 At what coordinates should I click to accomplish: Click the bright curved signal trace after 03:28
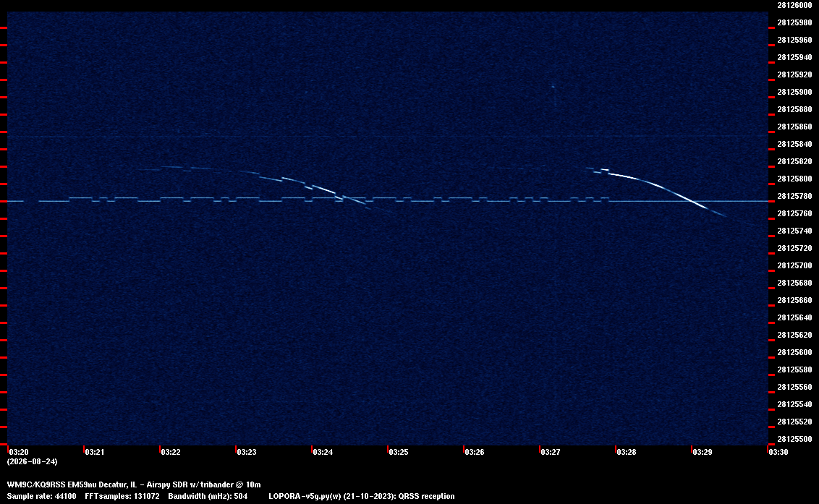666,189
